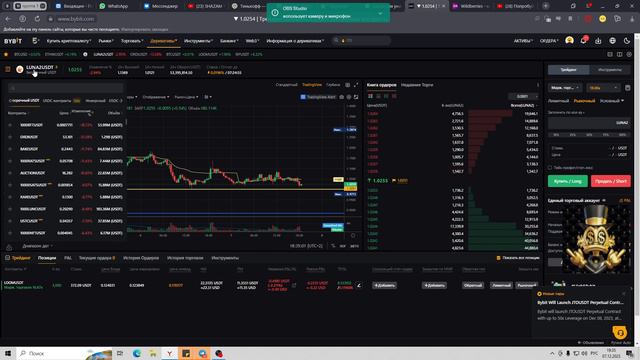Click the order quantity percentage slider

click(x=589, y=135)
